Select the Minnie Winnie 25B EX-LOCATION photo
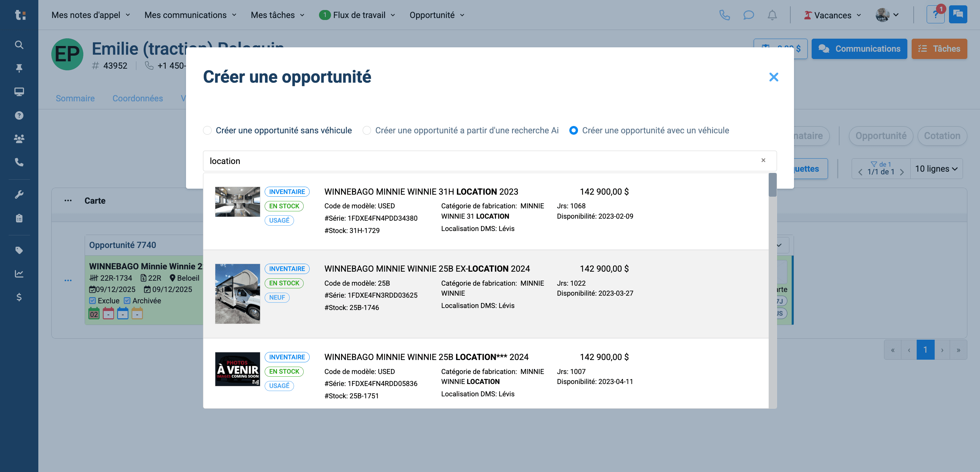 pos(237,294)
